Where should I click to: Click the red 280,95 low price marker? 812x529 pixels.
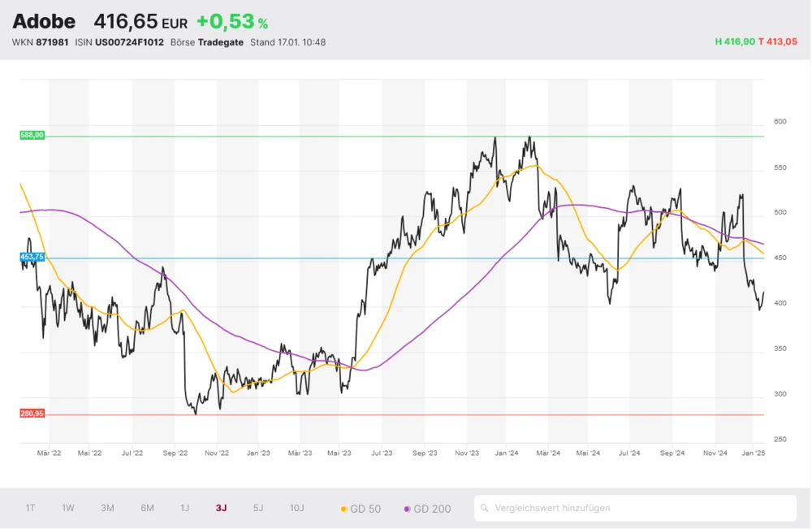pyautogui.click(x=32, y=414)
